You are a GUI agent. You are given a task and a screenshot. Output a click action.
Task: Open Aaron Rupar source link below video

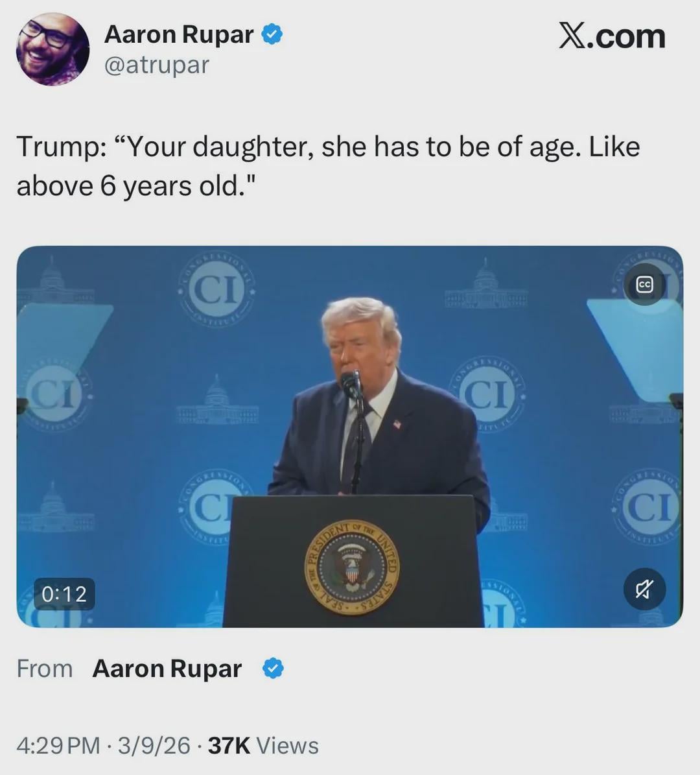tap(167, 668)
